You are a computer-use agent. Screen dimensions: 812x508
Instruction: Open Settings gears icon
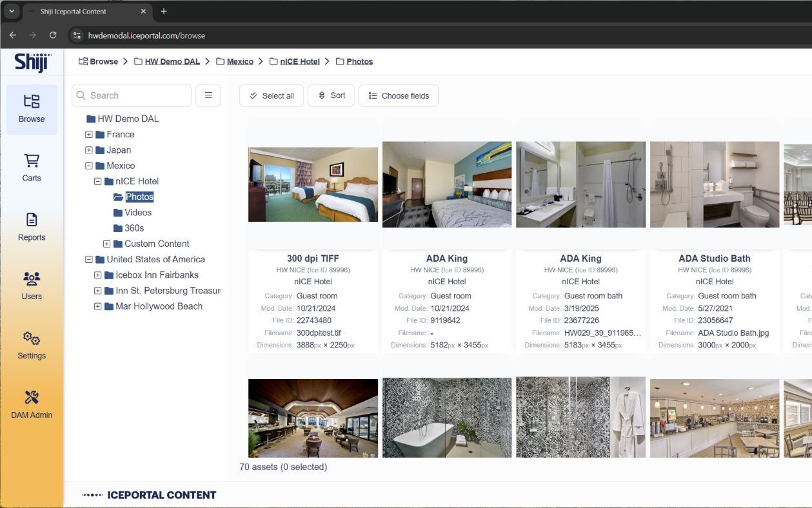[x=32, y=338]
